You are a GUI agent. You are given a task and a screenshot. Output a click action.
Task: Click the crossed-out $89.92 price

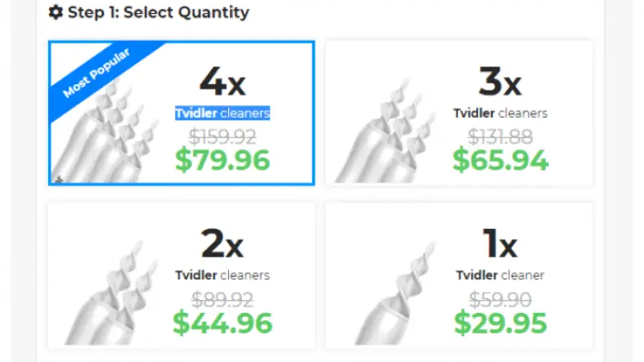pyautogui.click(x=222, y=298)
